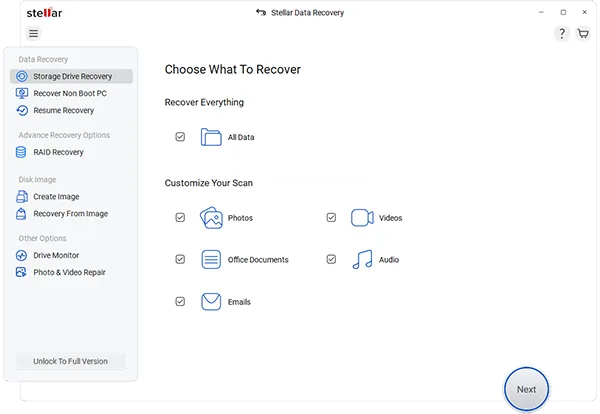Click the Recovery From Image icon
The image size is (600, 414).
[21, 214]
